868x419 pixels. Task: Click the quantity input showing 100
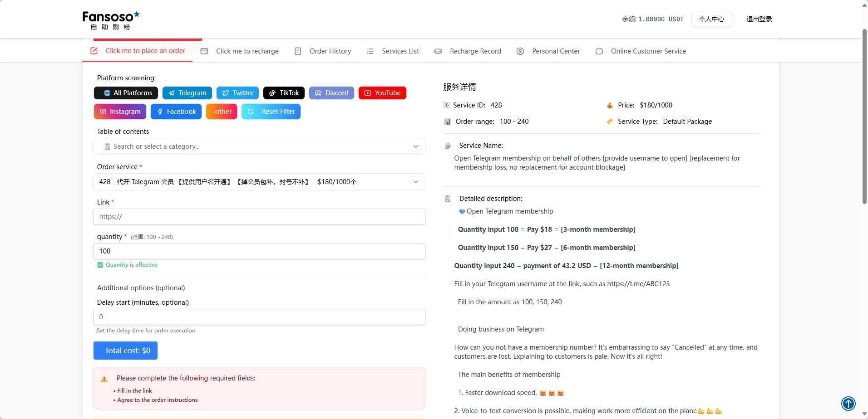point(259,251)
